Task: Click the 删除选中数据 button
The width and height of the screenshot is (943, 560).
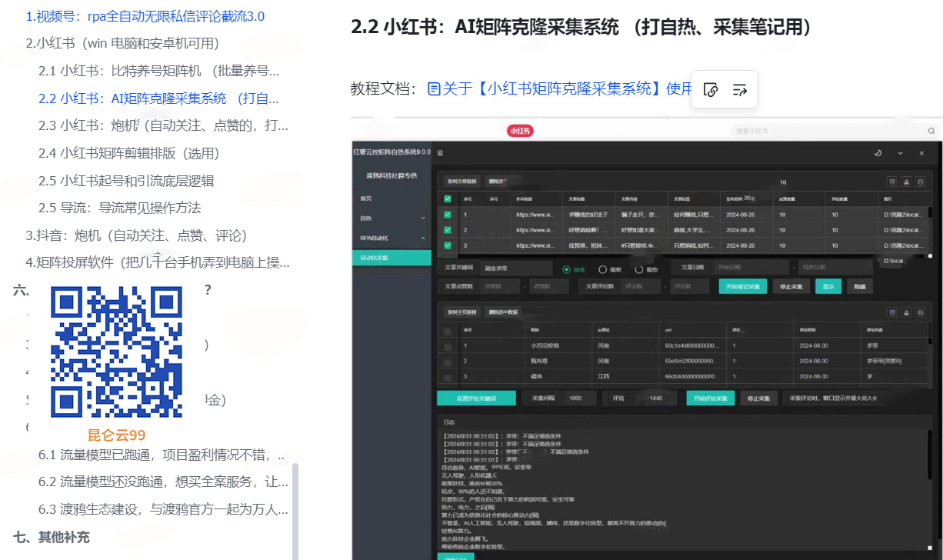Action: tap(504, 312)
